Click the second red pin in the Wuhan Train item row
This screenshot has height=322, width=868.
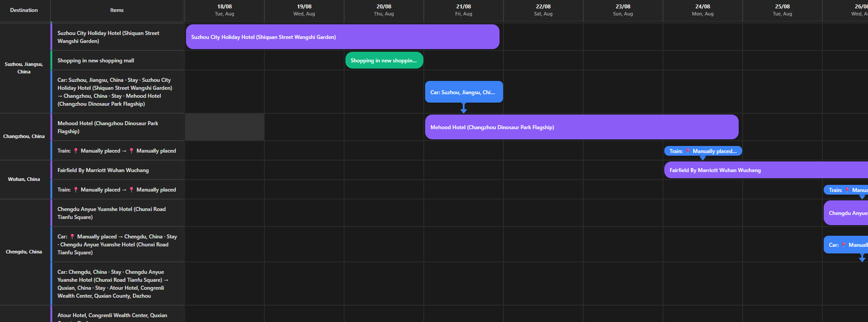(x=132, y=190)
